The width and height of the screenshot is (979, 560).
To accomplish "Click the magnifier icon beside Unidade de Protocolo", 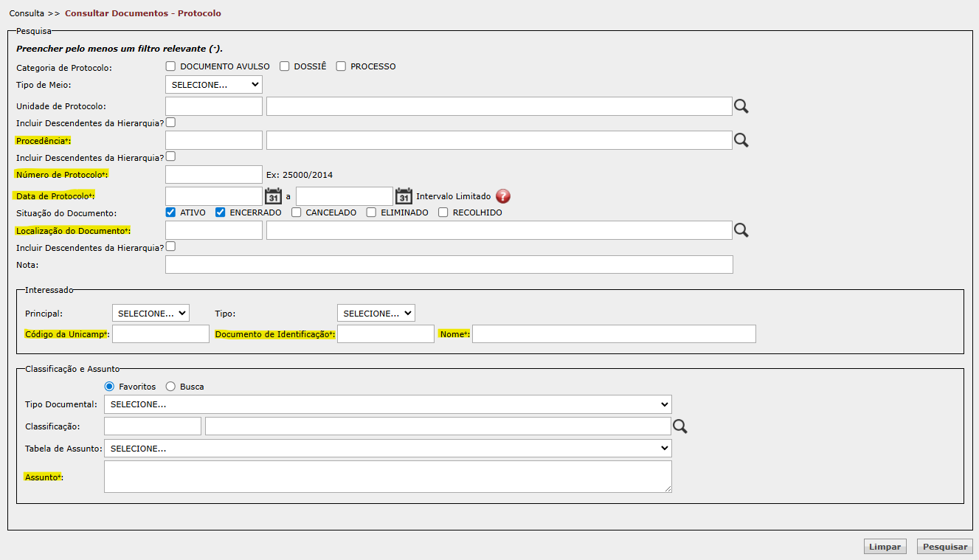I will pos(741,107).
